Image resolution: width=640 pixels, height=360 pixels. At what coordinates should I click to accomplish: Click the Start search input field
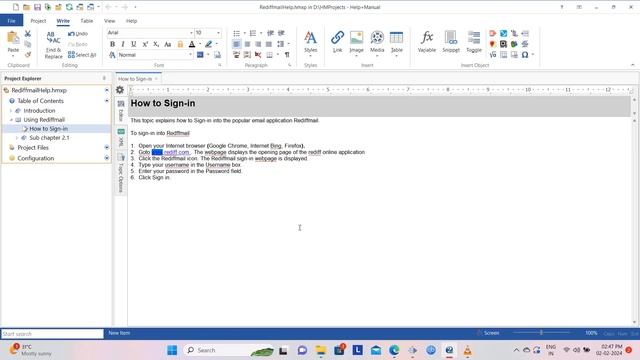[x=52, y=334]
